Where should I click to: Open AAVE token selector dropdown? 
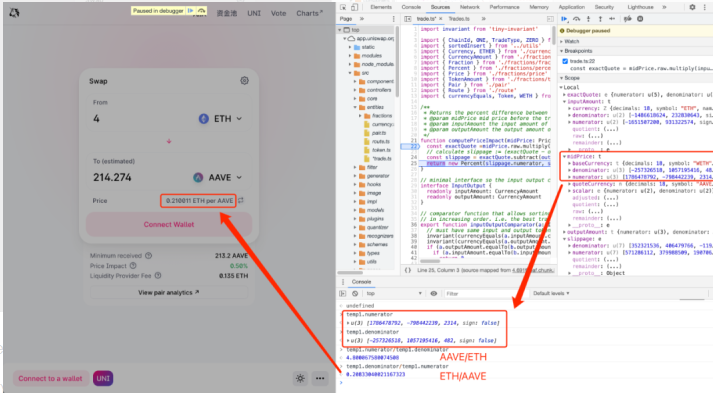click(218, 177)
